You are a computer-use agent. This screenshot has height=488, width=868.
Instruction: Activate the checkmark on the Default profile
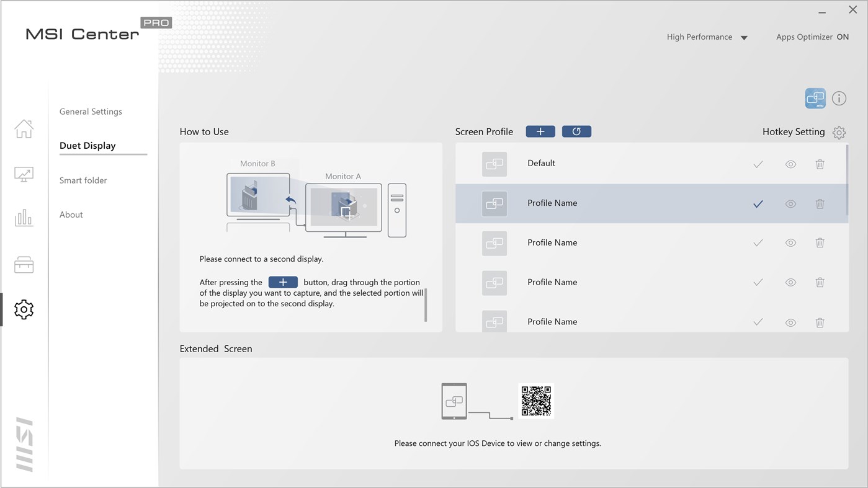coord(758,164)
